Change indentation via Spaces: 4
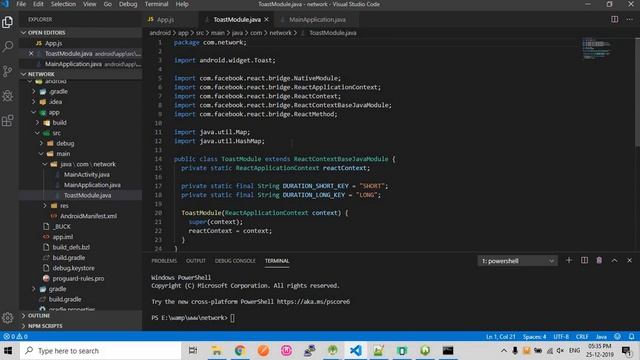Viewport: 640px width, 360px height. pyautogui.click(x=534, y=337)
